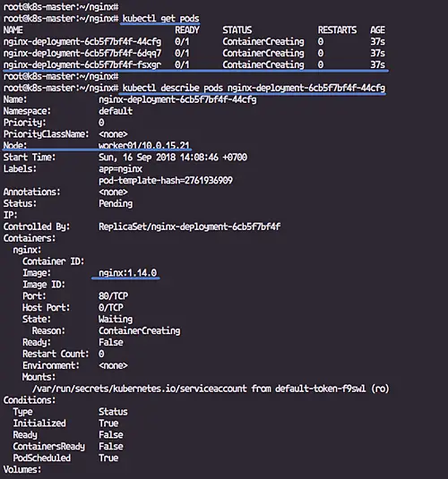The width and height of the screenshot is (448, 479).
Task: Click the Status value Pending
Action: coord(116,204)
